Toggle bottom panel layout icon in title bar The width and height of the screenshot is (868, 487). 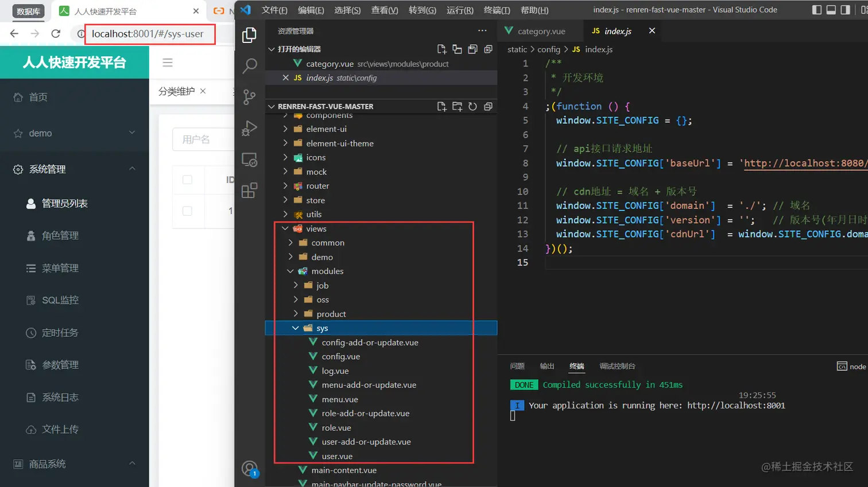(831, 10)
